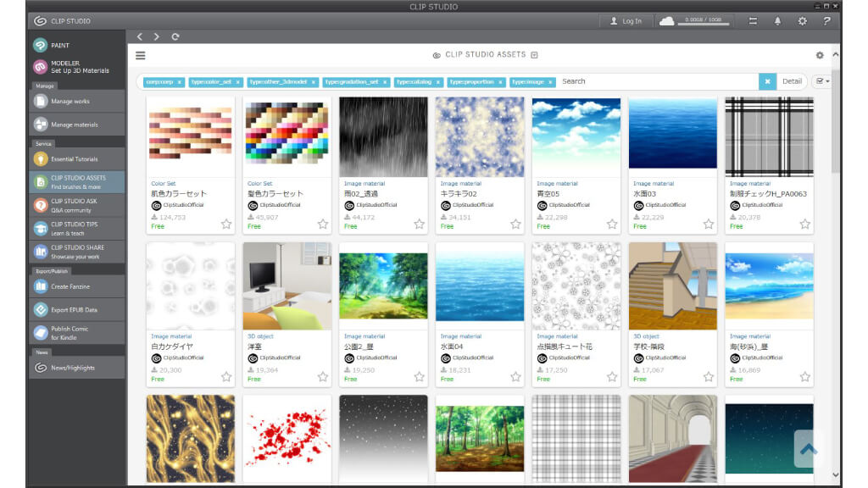Click the notification bell icon

777,21
